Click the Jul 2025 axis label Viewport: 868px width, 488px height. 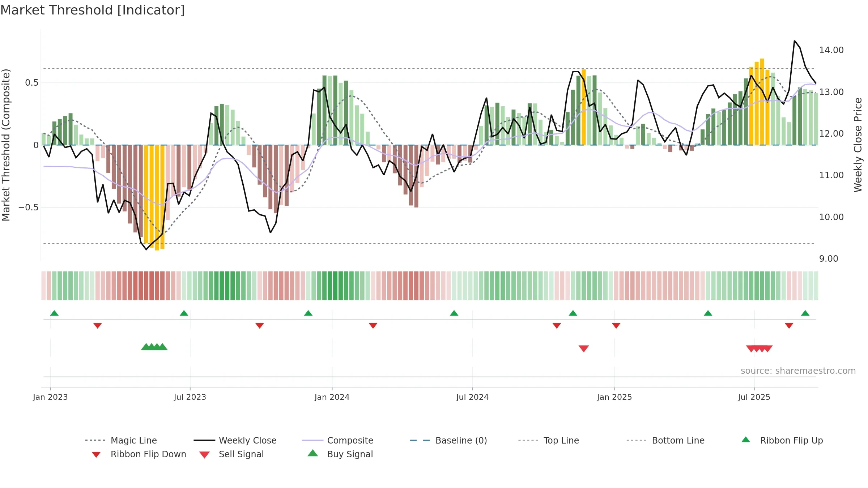(x=754, y=397)
